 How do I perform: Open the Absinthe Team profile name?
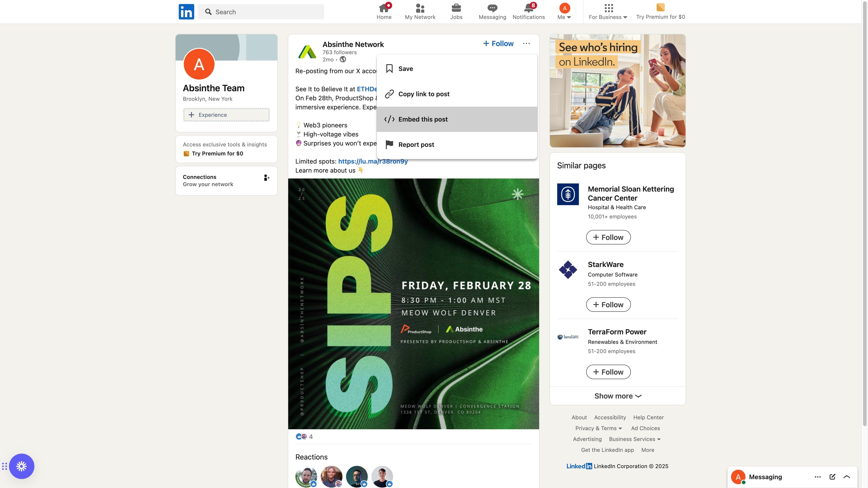pyautogui.click(x=214, y=88)
